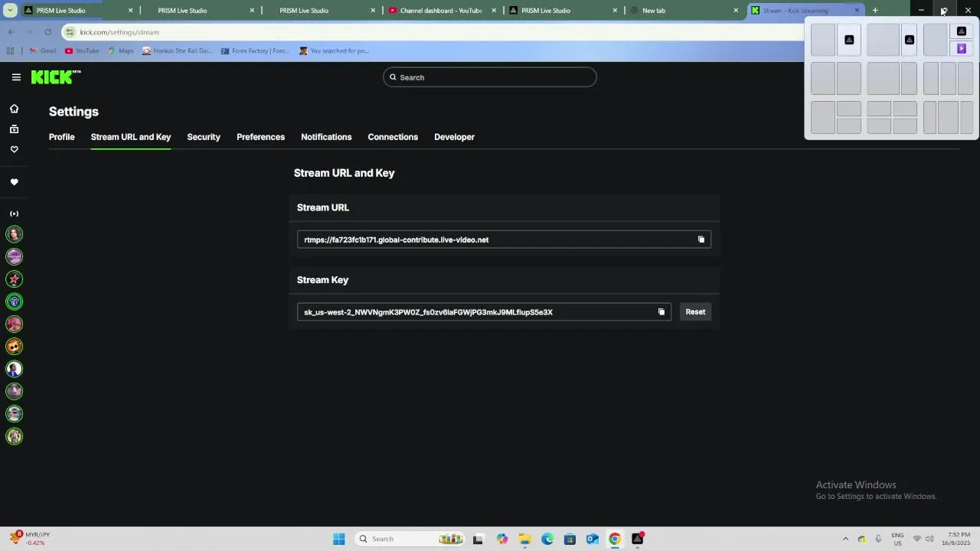Switch to Channel dashboard YouTube browser tab

[442, 11]
